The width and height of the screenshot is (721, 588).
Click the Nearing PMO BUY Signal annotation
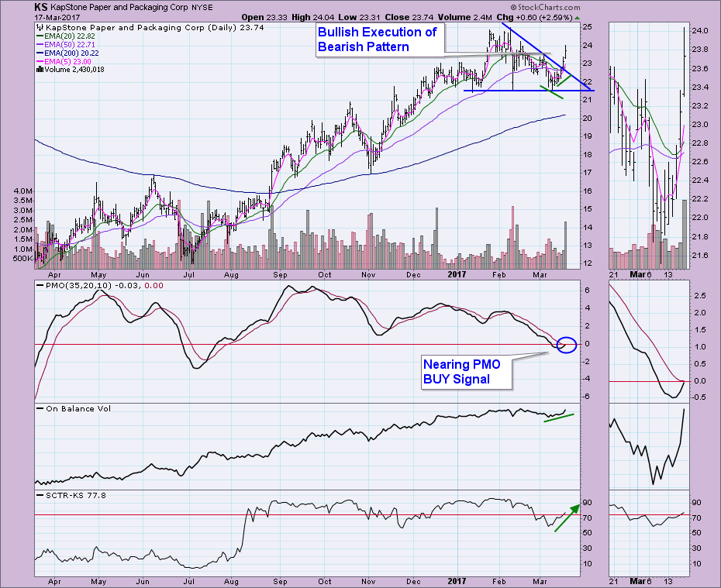point(465,371)
